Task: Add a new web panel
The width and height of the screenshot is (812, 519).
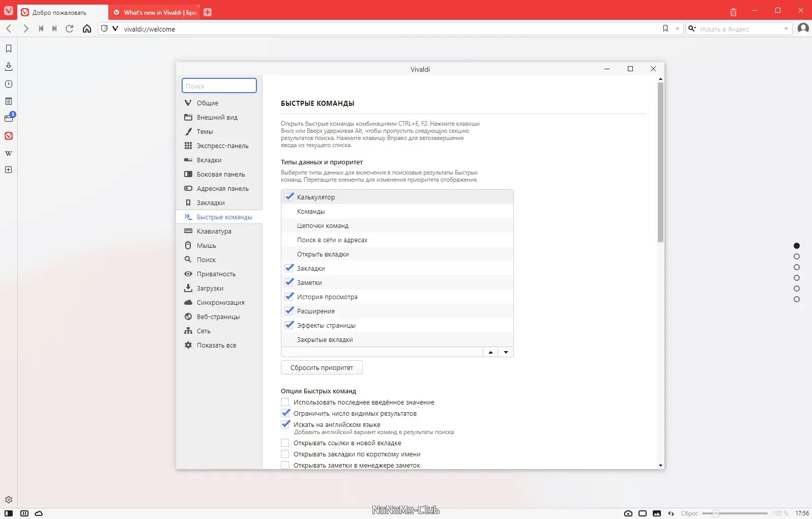Action: [9, 170]
